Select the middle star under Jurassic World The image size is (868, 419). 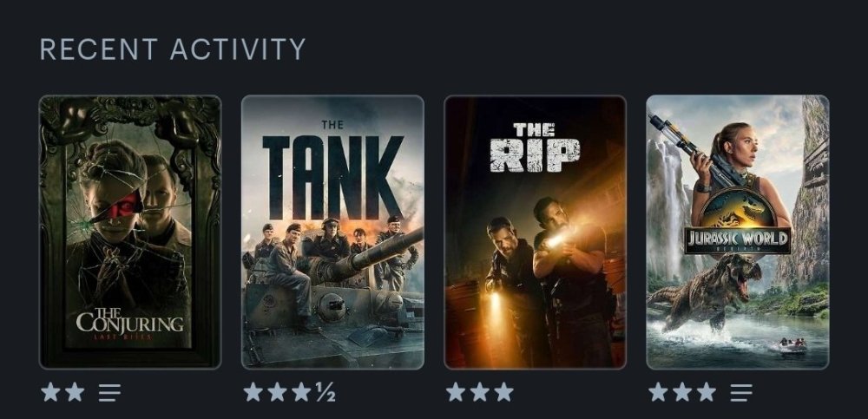(682, 392)
